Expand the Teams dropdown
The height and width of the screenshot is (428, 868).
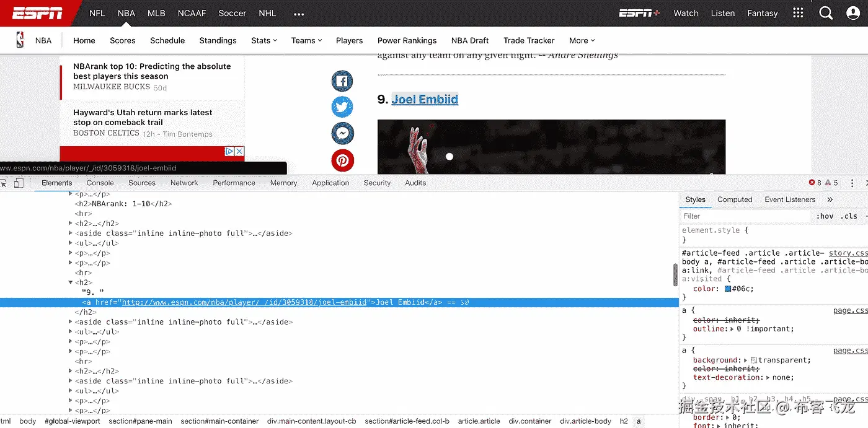[307, 40]
